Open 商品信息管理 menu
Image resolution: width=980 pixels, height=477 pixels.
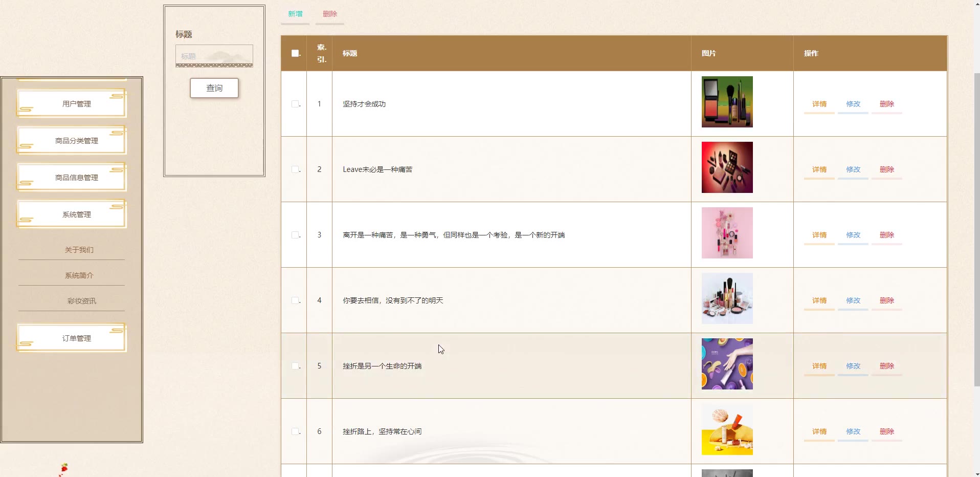[x=72, y=177]
